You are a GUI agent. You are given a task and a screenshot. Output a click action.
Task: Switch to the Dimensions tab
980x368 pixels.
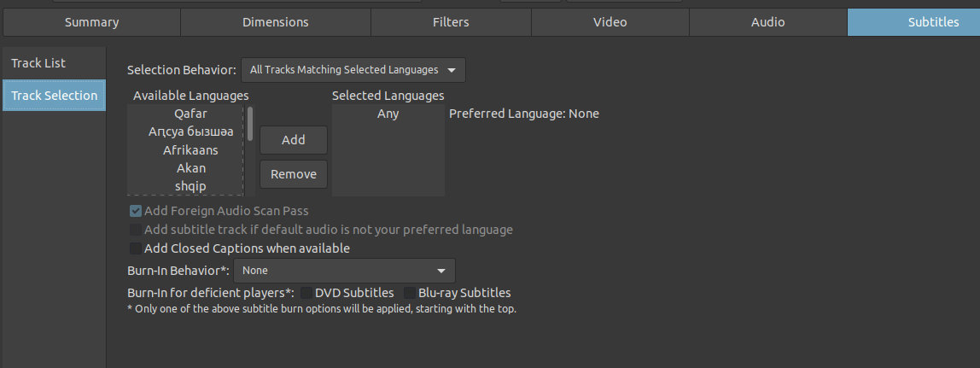pos(275,22)
